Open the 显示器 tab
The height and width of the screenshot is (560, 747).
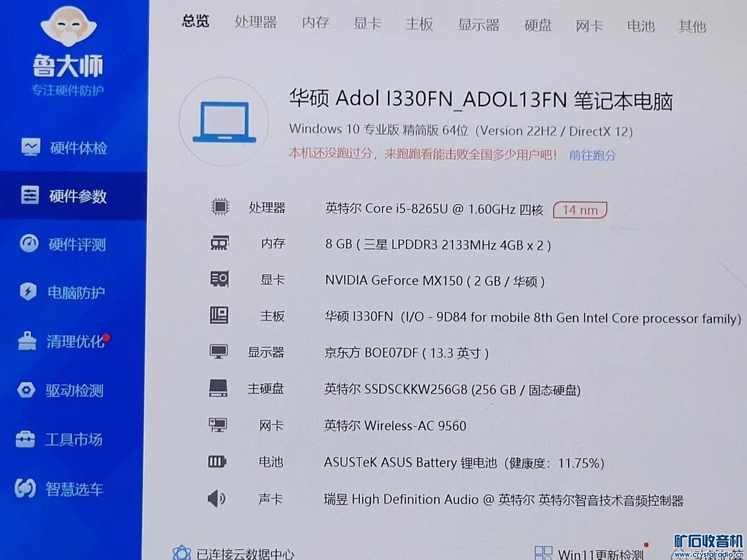[x=479, y=25]
